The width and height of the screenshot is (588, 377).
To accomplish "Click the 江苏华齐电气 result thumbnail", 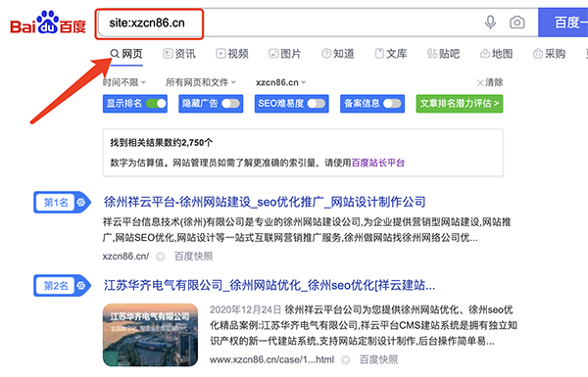I will point(150,335).
